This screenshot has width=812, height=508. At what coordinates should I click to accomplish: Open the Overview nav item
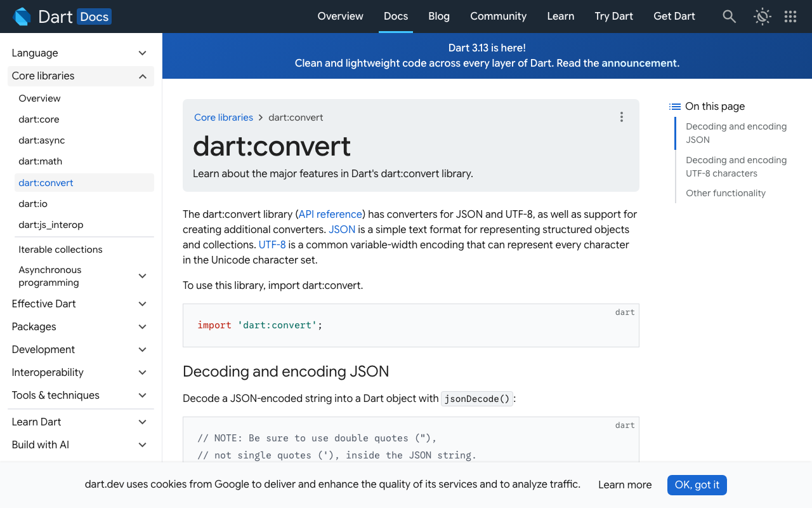(341, 17)
